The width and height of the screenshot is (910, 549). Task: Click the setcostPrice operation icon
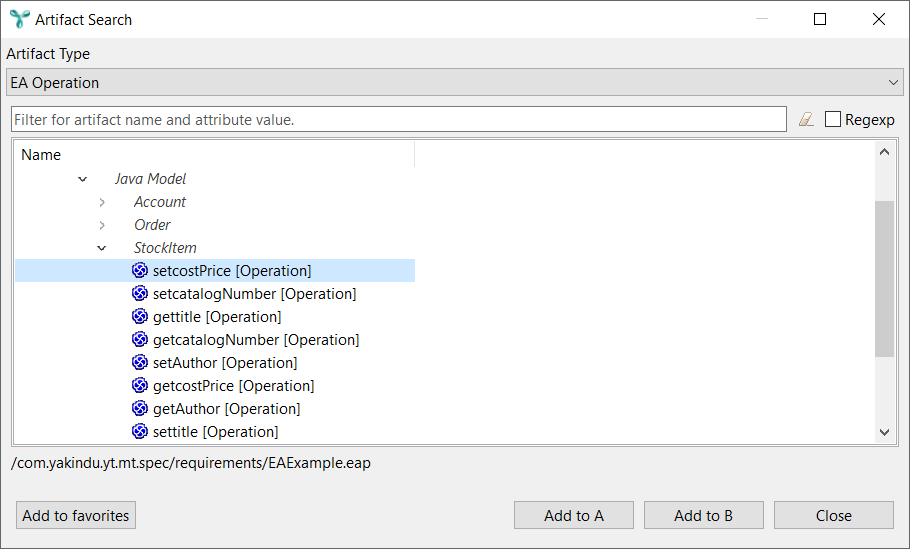(x=140, y=271)
